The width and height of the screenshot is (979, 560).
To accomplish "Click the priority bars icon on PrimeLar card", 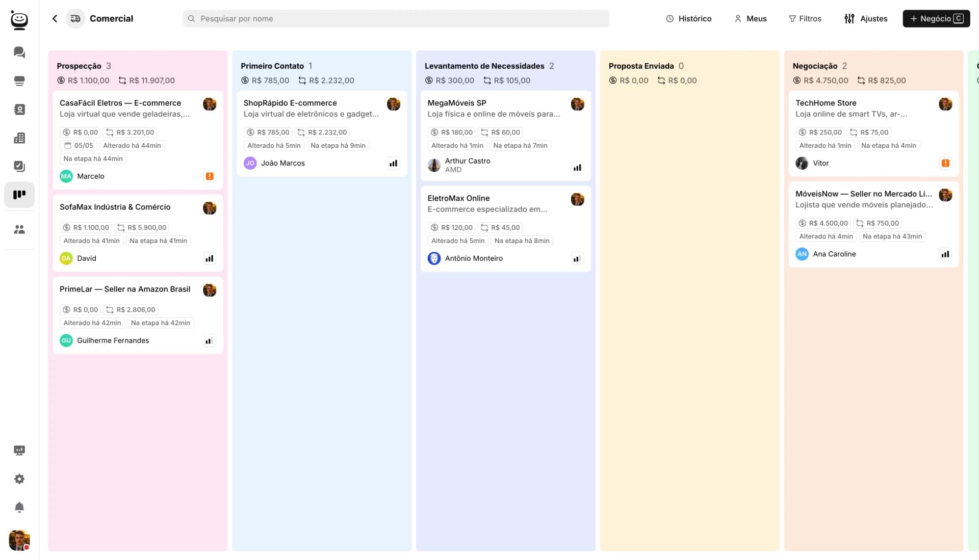I will [210, 341].
